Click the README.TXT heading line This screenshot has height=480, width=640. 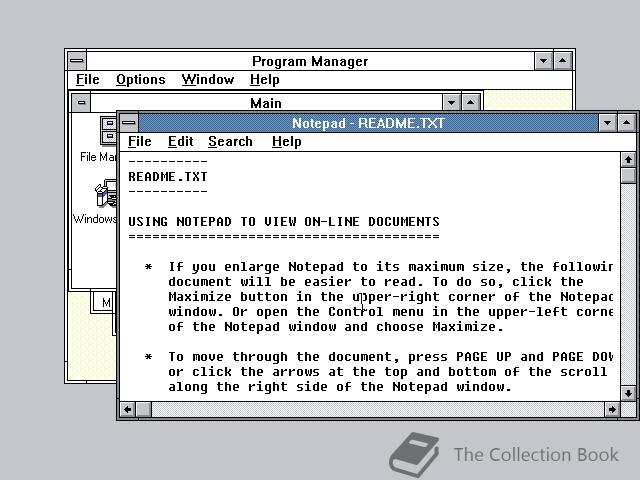click(x=168, y=177)
